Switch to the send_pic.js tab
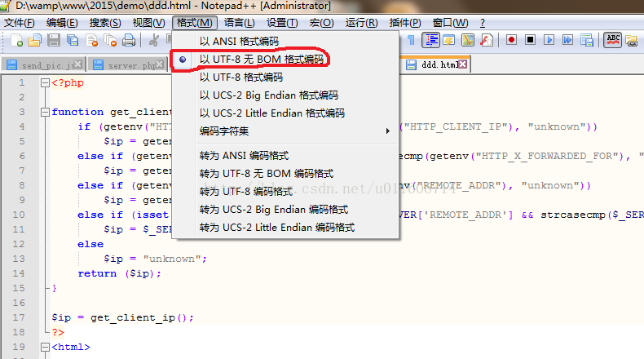The image size is (644, 359). tap(43, 64)
